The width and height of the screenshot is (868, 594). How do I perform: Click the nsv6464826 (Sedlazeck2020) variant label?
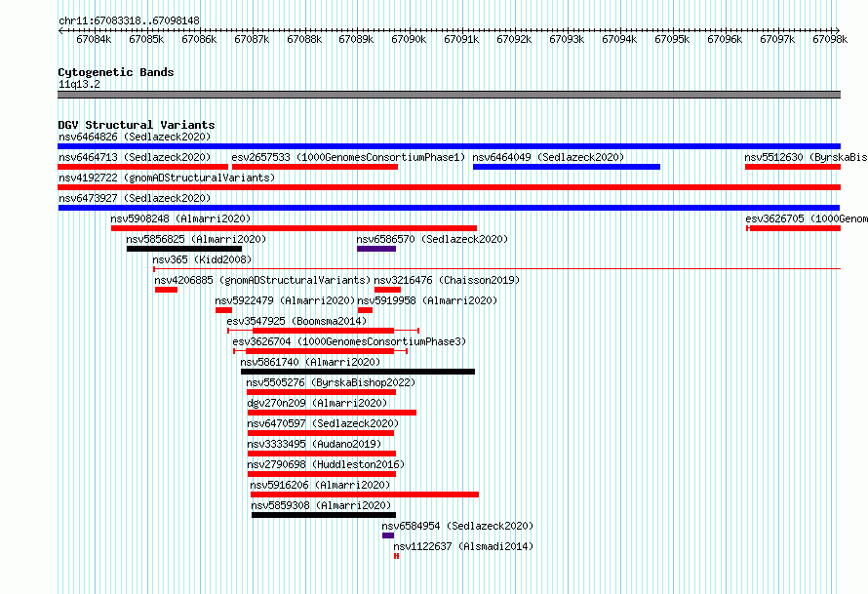[x=135, y=137]
